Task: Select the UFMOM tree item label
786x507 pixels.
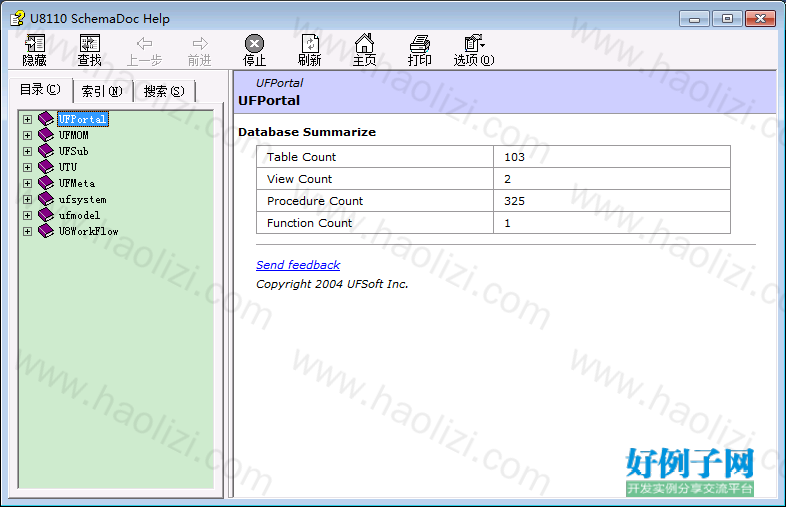Action: [x=74, y=135]
